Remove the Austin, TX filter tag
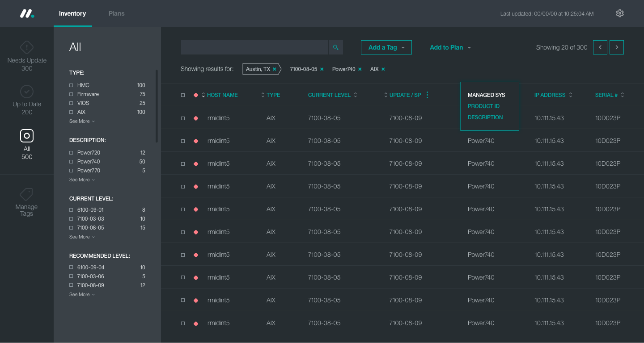Viewport: 644px width, 343px height. (x=275, y=69)
